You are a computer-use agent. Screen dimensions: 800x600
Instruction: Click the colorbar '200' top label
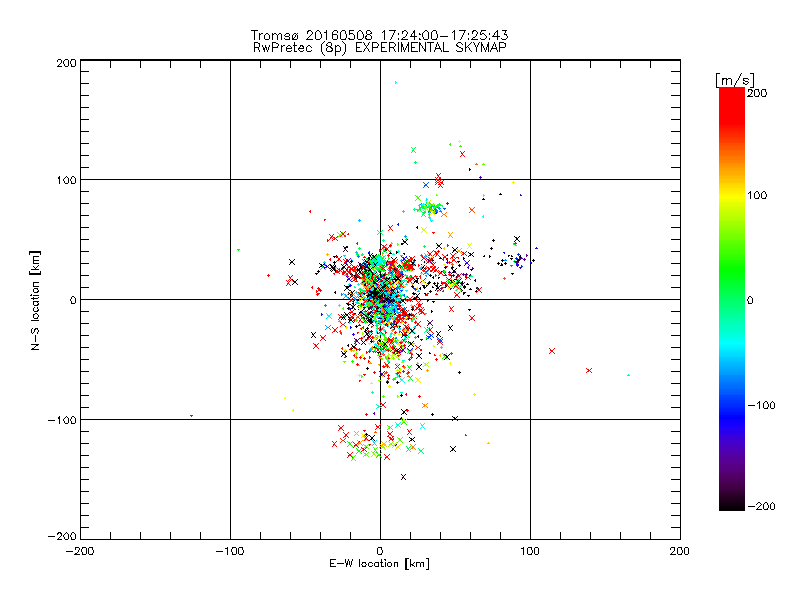[757, 93]
